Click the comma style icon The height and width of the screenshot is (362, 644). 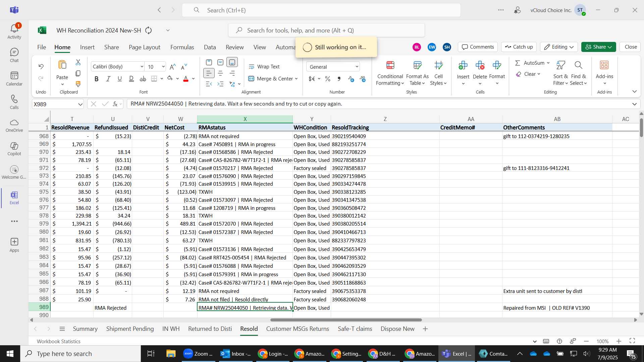tap(339, 79)
